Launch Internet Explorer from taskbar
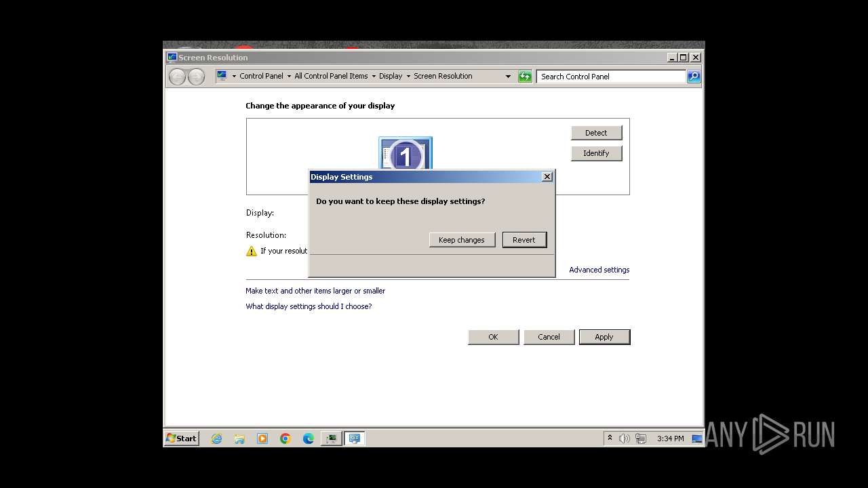This screenshot has height=488, width=868. click(216, 439)
